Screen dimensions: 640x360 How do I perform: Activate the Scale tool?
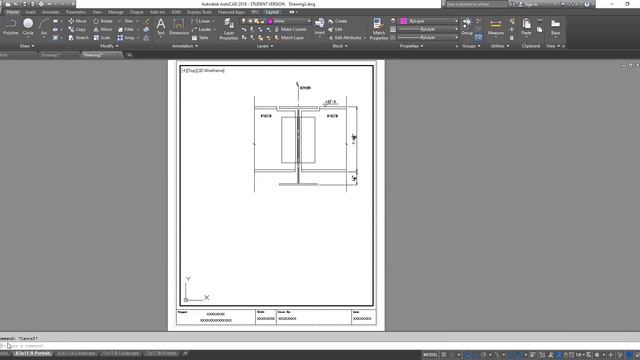(102, 38)
